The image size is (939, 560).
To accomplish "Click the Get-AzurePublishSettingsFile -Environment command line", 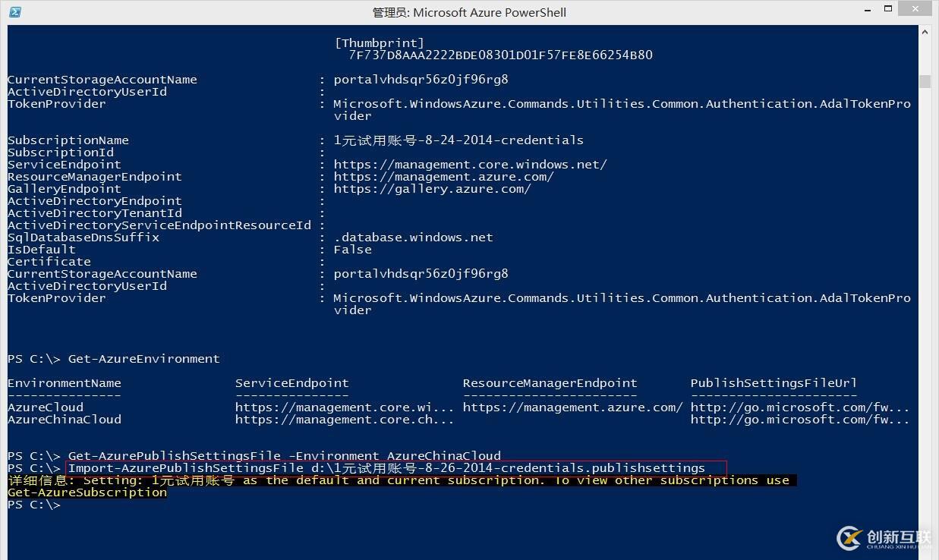I will [285, 456].
